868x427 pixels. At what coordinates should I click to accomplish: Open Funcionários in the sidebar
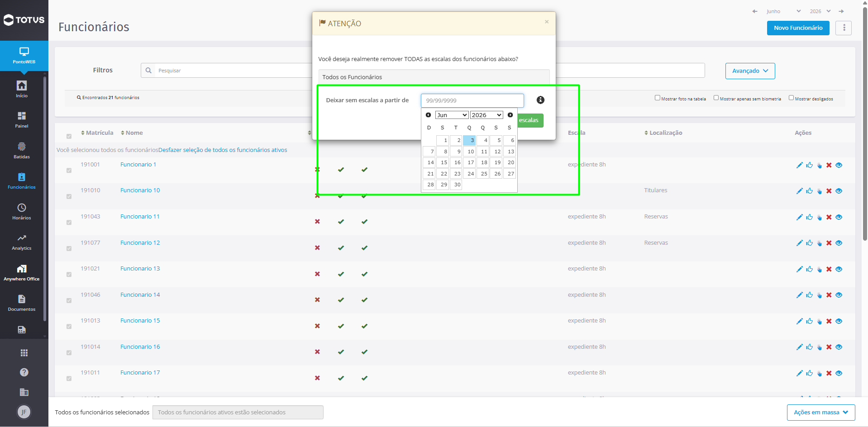[x=22, y=181]
